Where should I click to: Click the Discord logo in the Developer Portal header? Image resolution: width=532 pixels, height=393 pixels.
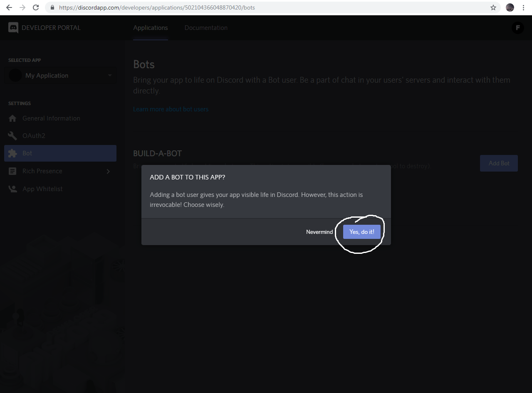(13, 28)
